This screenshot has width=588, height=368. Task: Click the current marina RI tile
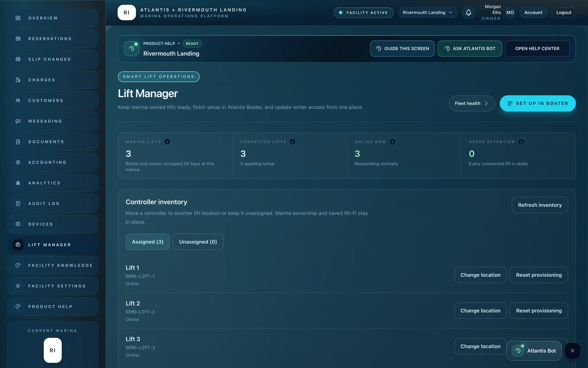(x=53, y=350)
